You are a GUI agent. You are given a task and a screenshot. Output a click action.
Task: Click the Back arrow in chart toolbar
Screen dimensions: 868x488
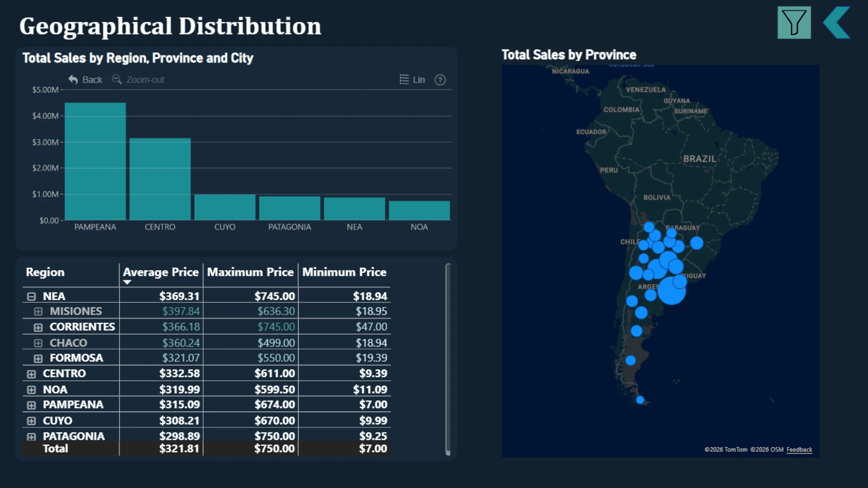(x=73, y=80)
